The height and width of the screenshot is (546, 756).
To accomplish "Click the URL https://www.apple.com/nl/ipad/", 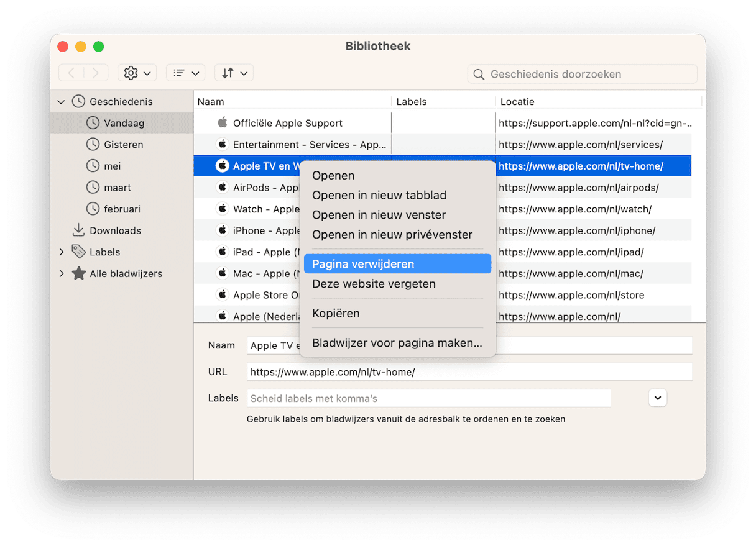I will click(571, 252).
